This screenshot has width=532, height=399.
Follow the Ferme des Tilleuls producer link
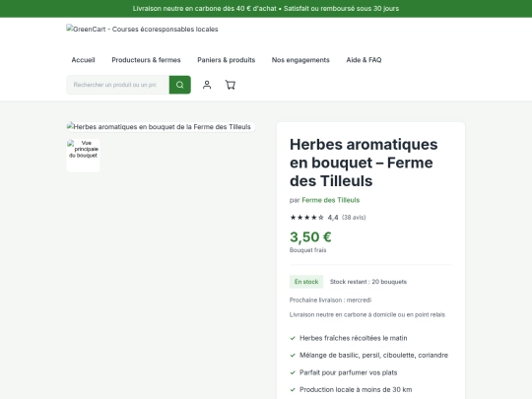(331, 200)
